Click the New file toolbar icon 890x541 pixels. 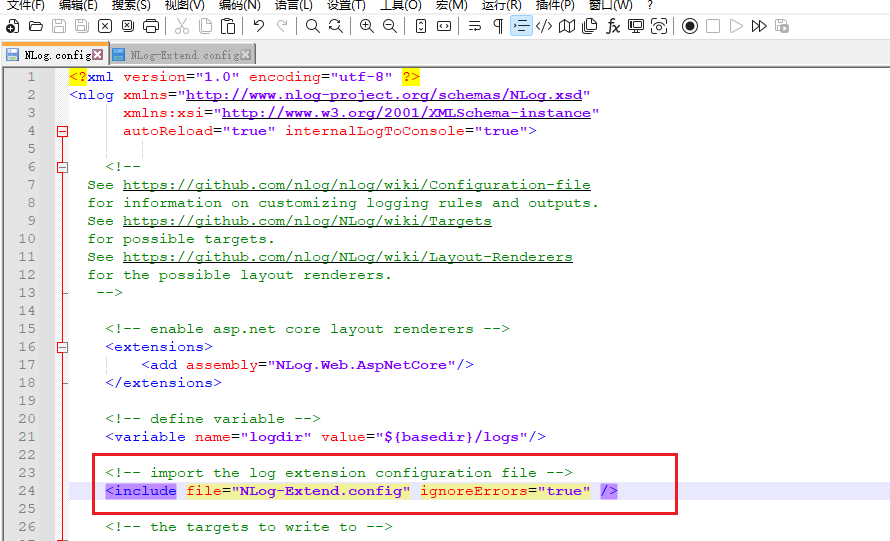(x=12, y=26)
